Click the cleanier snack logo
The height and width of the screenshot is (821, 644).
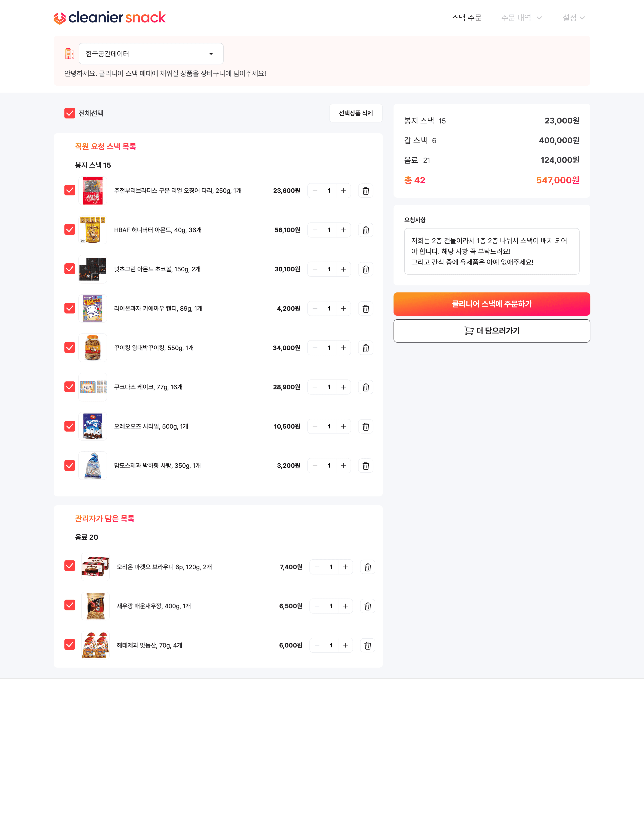click(x=109, y=18)
